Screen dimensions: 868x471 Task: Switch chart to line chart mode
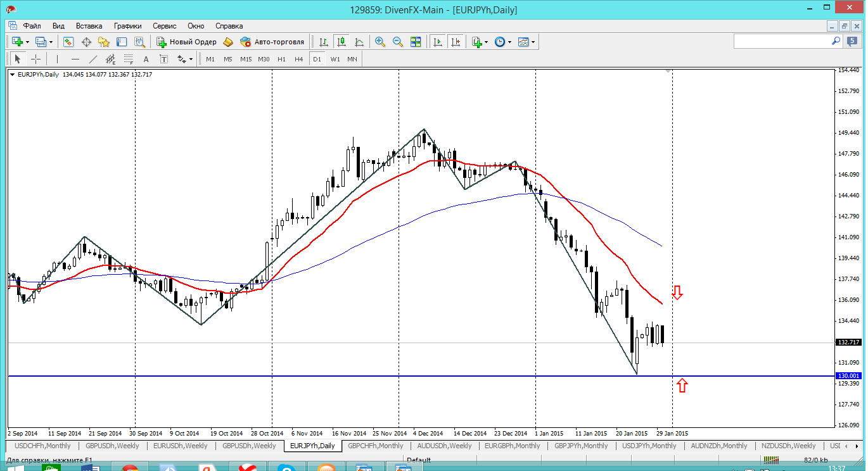[359, 42]
